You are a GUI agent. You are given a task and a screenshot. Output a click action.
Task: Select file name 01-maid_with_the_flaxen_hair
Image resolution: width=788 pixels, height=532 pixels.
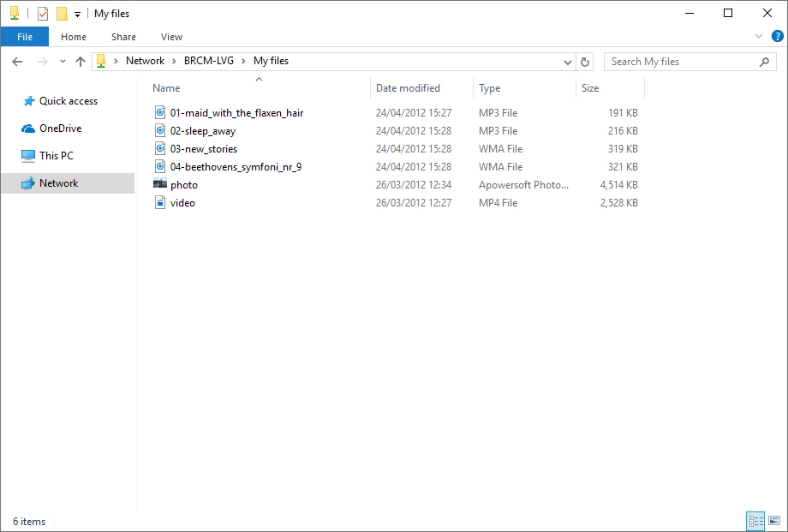coord(236,113)
